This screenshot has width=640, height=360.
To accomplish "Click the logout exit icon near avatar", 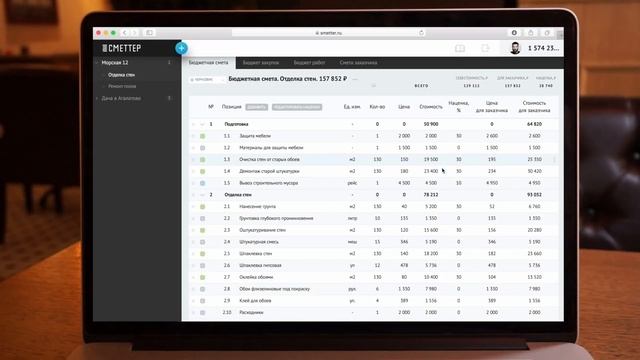I will coord(485,48).
